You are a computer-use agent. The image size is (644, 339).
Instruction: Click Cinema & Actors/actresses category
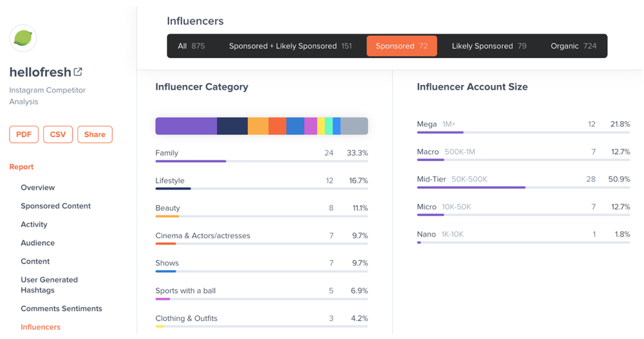[x=203, y=235]
